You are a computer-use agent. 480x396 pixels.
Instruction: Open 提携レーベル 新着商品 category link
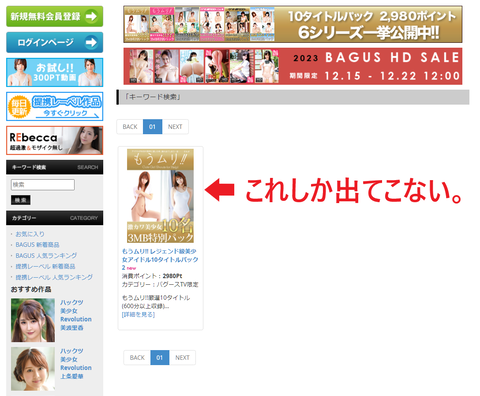[45, 266]
